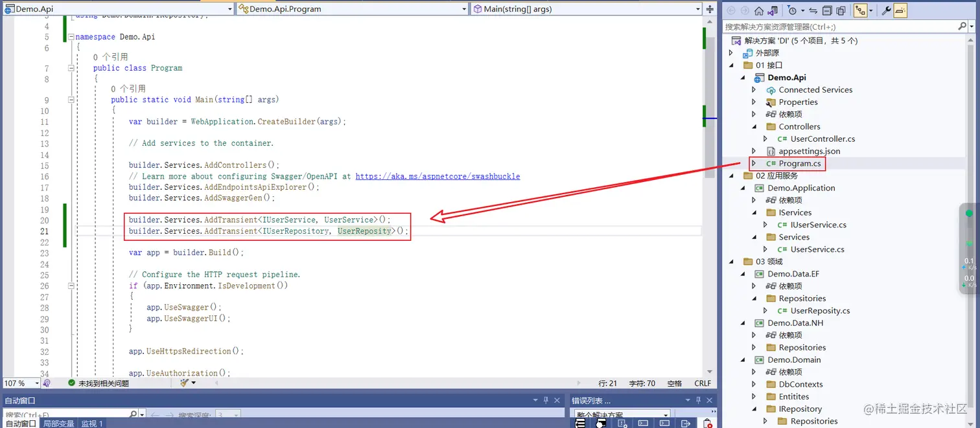Image resolution: width=980 pixels, height=428 pixels.
Task: Select UserController.cs in Solution Explorer
Action: pos(822,139)
